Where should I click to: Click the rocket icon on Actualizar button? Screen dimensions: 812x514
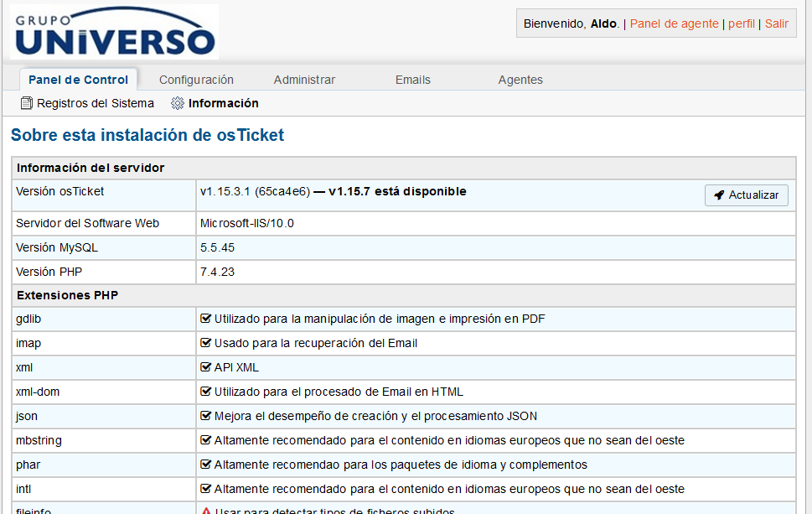[719, 195]
